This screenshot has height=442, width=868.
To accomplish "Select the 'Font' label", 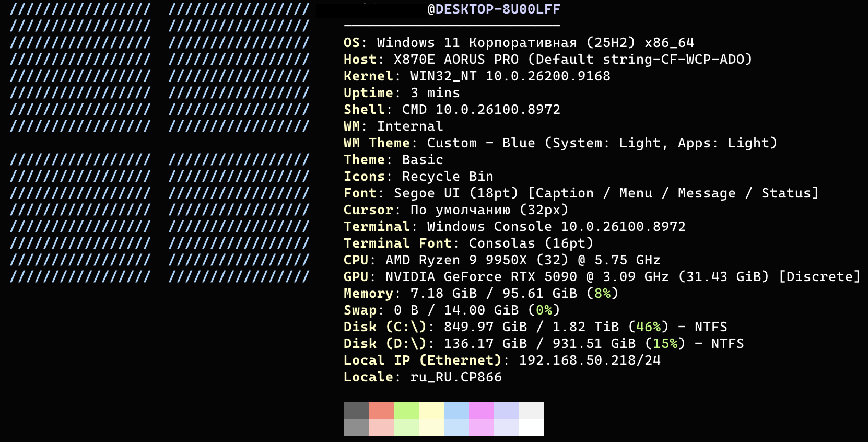I will coord(360,193).
